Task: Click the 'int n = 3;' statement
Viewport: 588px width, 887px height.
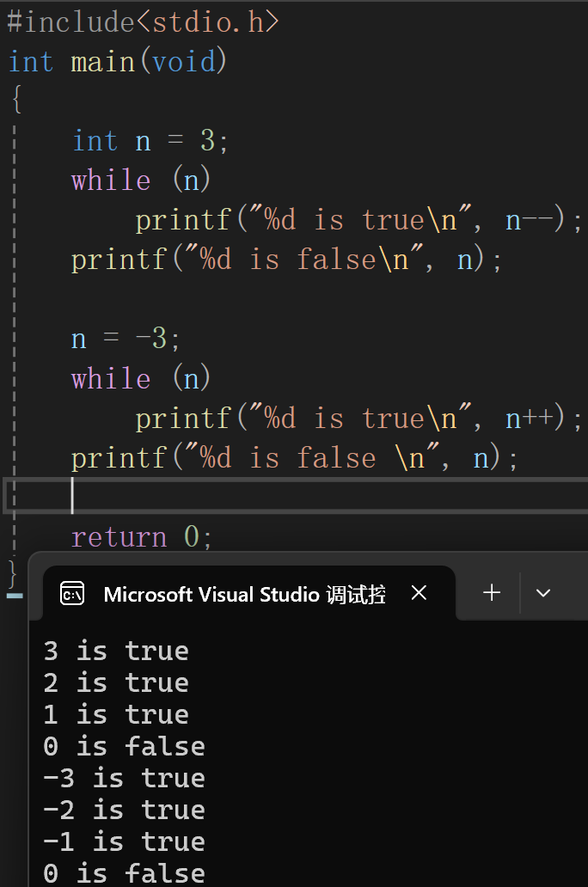Action: click(x=150, y=140)
